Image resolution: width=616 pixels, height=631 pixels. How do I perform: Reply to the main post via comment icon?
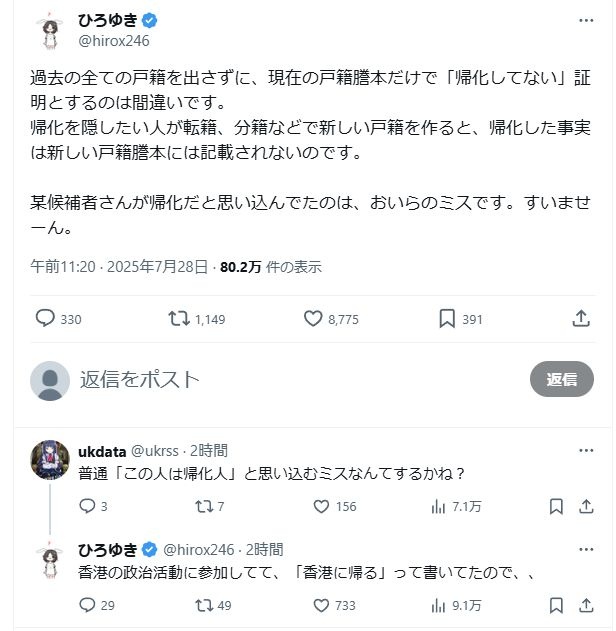point(45,319)
